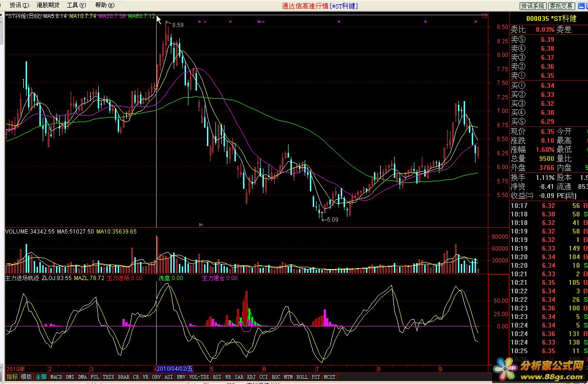The width and height of the screenshot is (588, 384).
Task: Click the small icon right of 委托交易
Action: (581, 6)
